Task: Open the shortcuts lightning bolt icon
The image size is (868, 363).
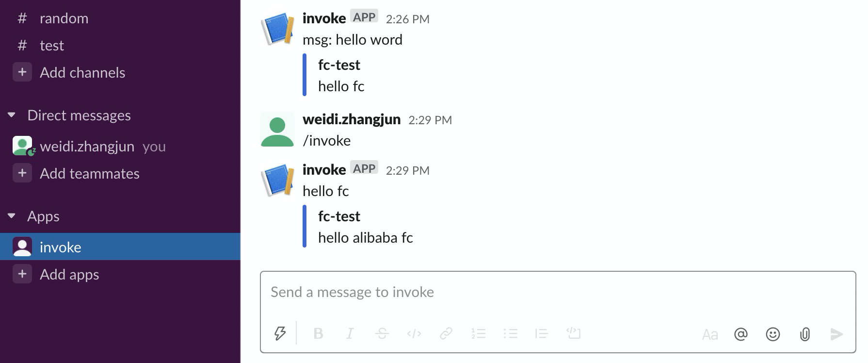Action: tap(280, 333)
